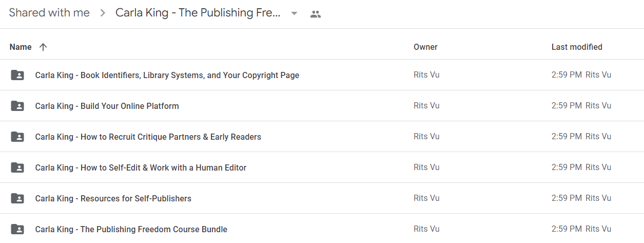644x243 pixels.
Task: Sort the list by Name column header
Action: click(x=21, y=47)
